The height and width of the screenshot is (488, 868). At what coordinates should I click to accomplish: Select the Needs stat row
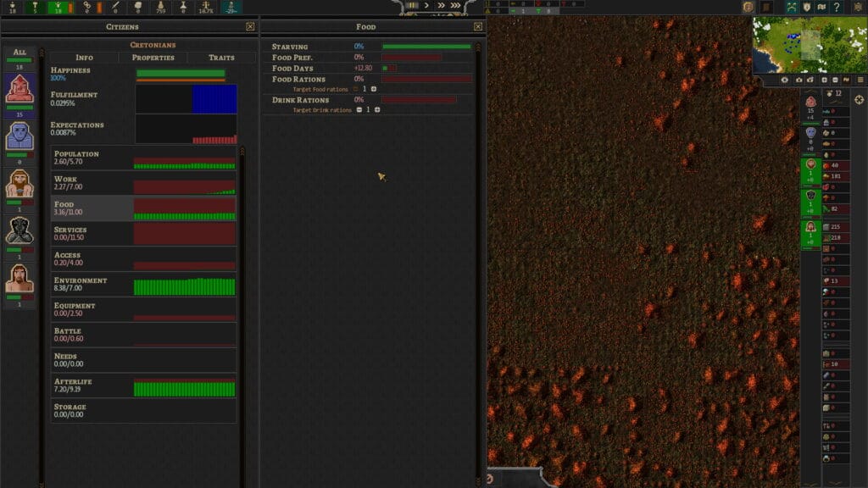[x=144, y=360]
